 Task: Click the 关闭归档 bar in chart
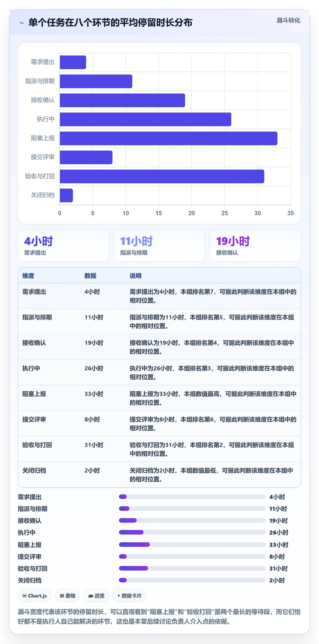tap(66, 195)
